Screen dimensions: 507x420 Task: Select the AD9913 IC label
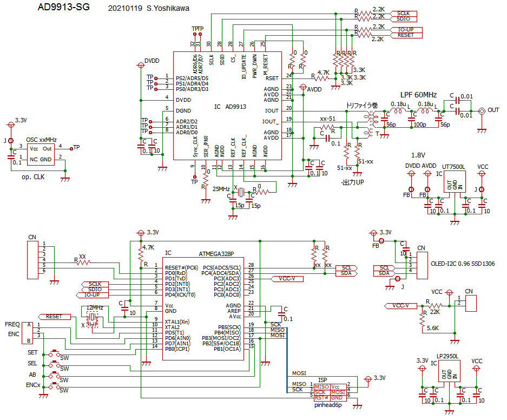230,107
